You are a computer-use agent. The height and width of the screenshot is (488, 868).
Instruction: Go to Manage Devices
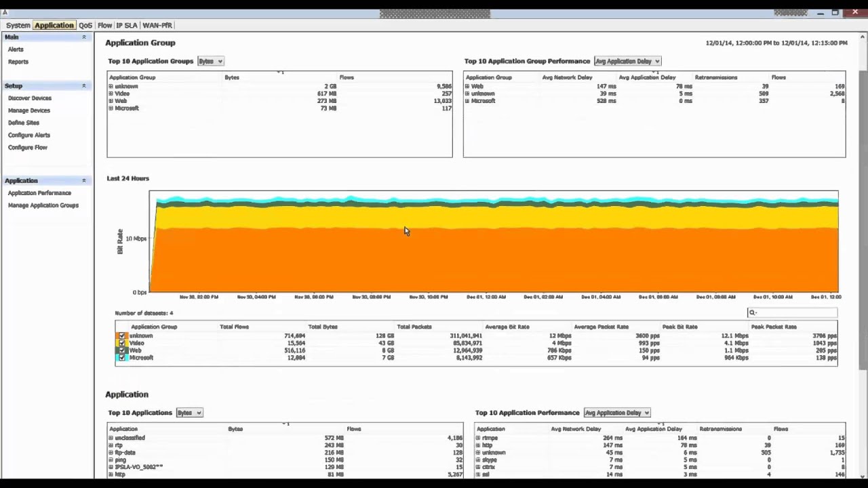point(29,110)
